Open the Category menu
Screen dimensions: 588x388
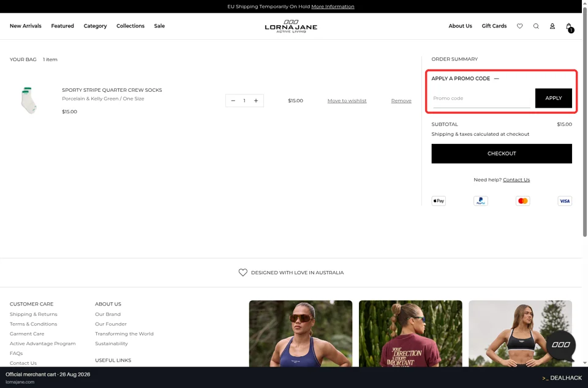click(x=96, y=26)
